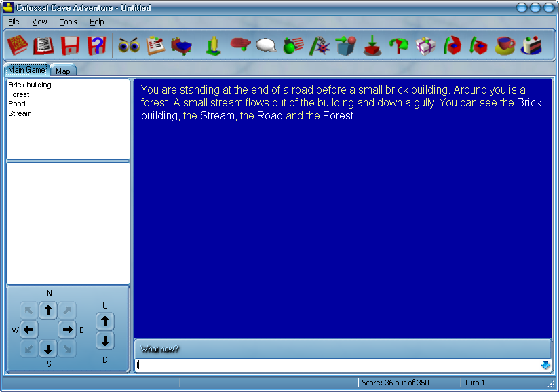Select the cup Drink icon

pyautogui.click(x=504, y=45)
